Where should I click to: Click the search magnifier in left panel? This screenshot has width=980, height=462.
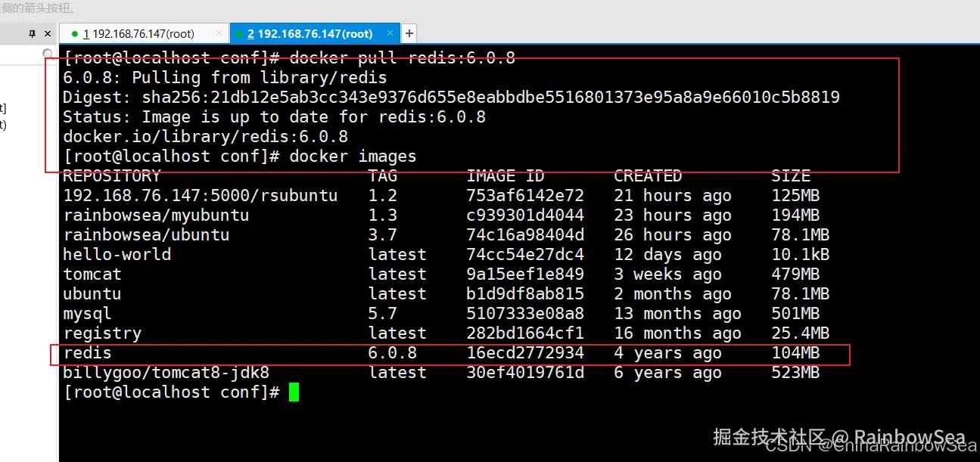(x=48, y=54)
